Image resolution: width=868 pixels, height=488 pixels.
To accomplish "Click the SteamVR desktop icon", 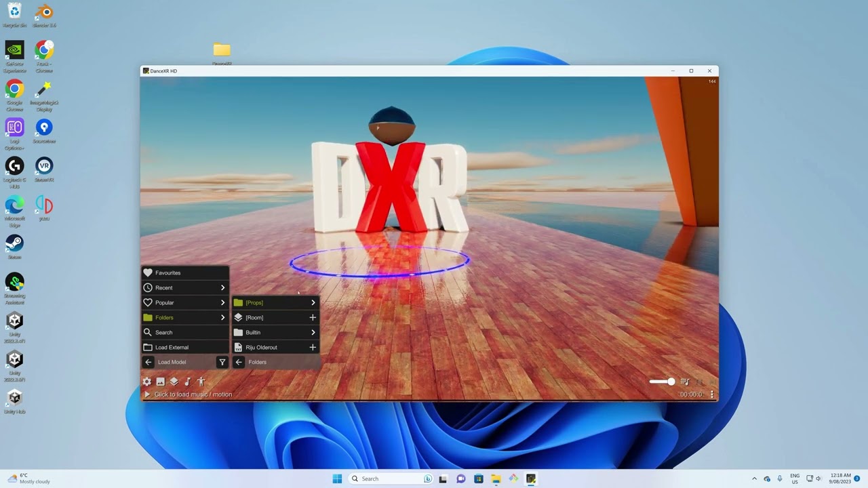I will 44,169.
